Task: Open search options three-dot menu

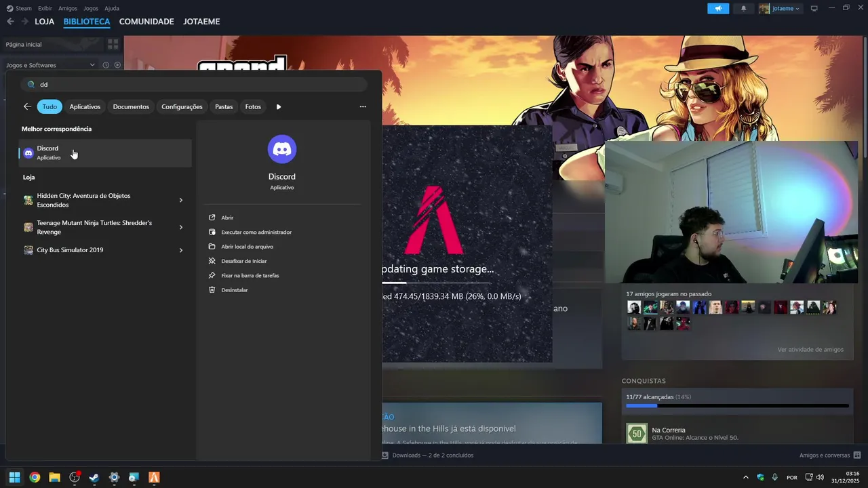Action: coord(363,106)
